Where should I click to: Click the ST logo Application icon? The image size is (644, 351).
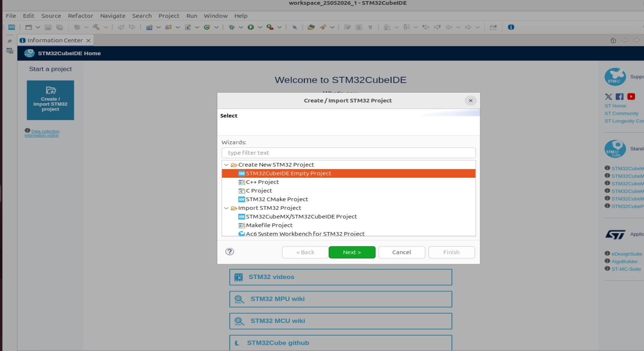pyautogui.click(x=615, y=234)
